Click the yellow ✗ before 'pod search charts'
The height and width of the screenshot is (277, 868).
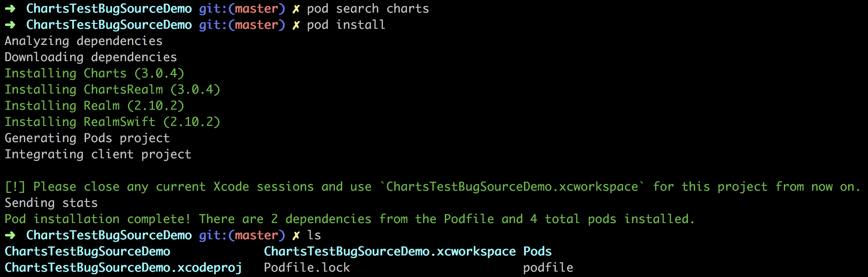[x=296, y=9]
